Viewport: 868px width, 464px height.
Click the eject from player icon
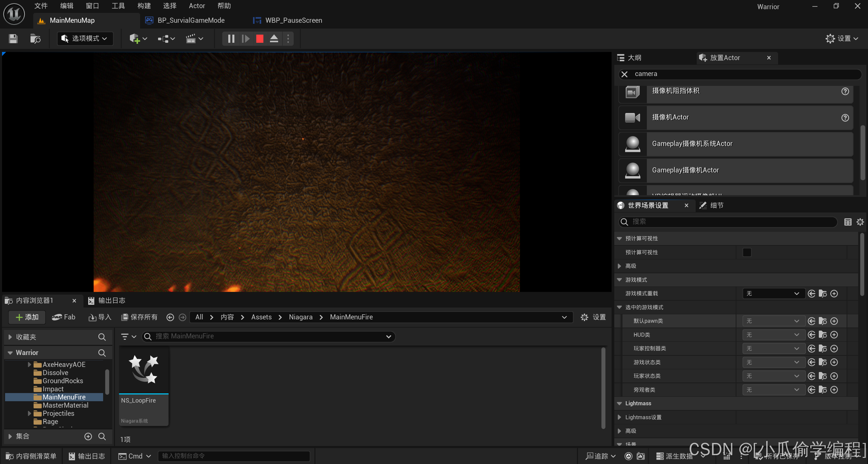coord(274,39)
